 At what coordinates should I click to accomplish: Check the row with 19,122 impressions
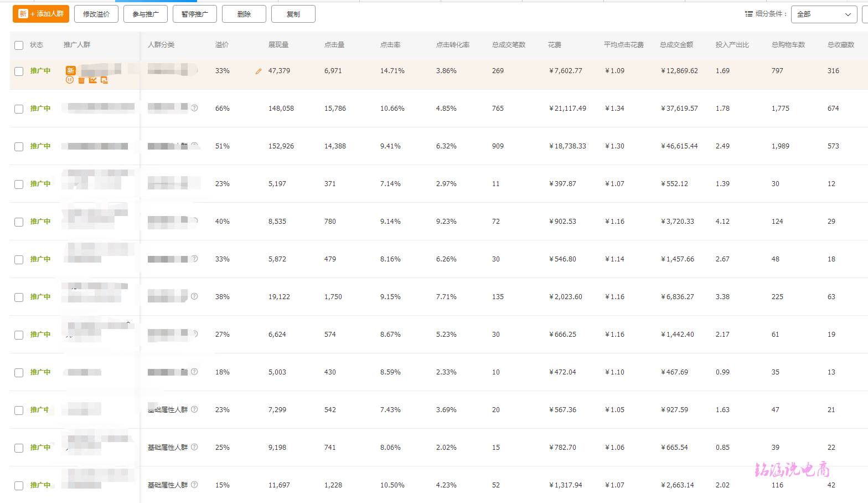tap(19, 297)
